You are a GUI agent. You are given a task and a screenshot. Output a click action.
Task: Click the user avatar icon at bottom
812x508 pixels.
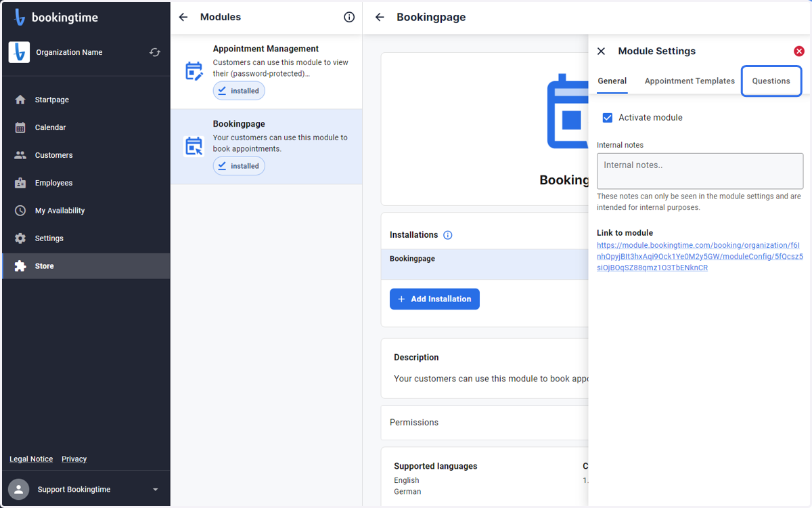click(x=19, y=489)
